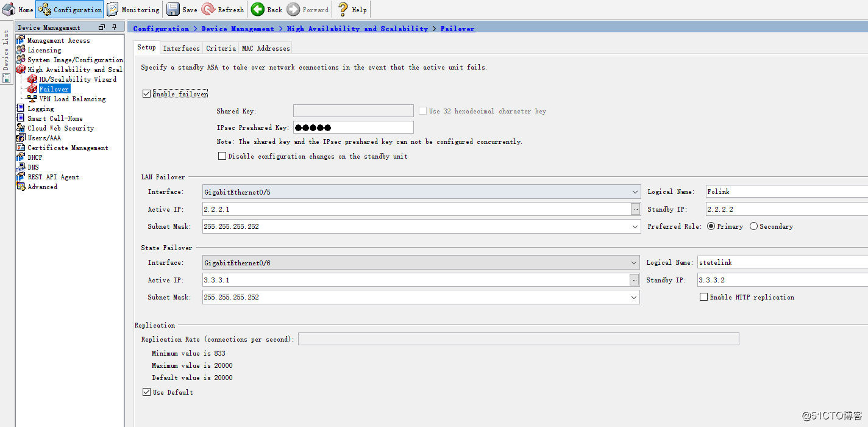This screenshot has height=427, width=868.
Task: Click the Failover breadcrumb link
Action: 457,29
